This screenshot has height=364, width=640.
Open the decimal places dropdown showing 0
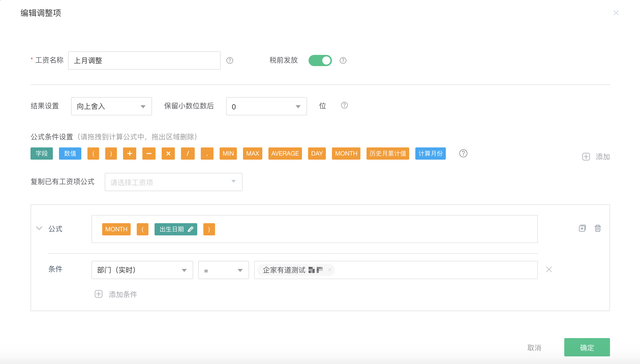point(266,106)
